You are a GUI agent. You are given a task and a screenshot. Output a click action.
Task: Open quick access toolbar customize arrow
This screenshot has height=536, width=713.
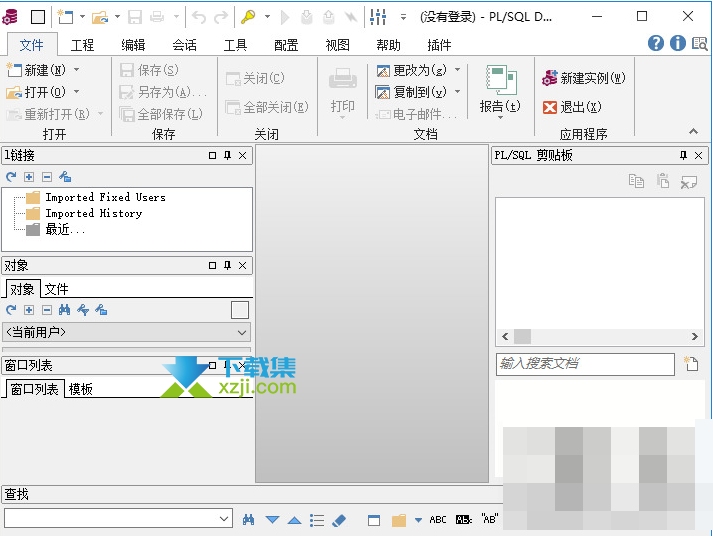pos(403,17)
